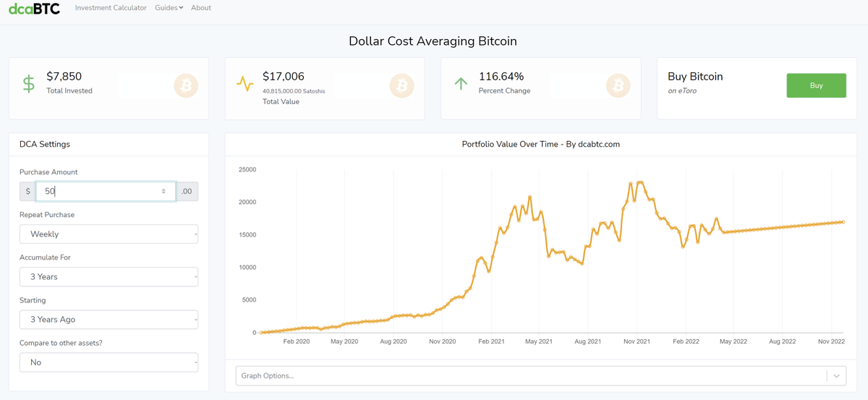Go to the Investment Calculator page
This screenshot has width=868, height=400.
pos(111,8)
